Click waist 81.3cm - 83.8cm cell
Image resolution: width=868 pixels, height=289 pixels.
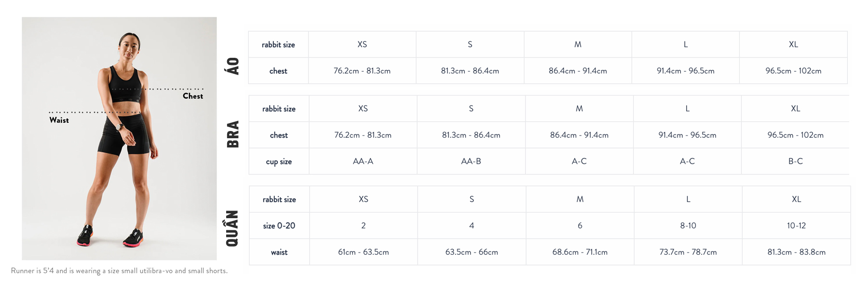[x=797, y=252]
